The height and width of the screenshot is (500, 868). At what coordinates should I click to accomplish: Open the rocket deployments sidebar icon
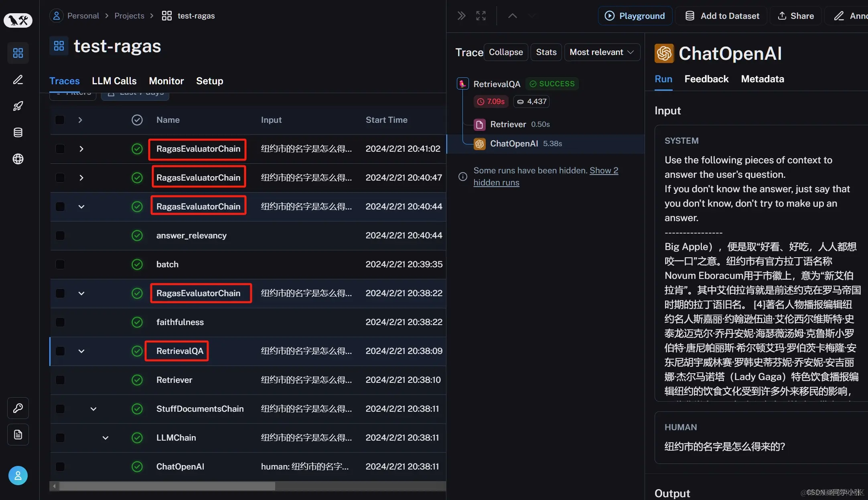tap(18, 106)
